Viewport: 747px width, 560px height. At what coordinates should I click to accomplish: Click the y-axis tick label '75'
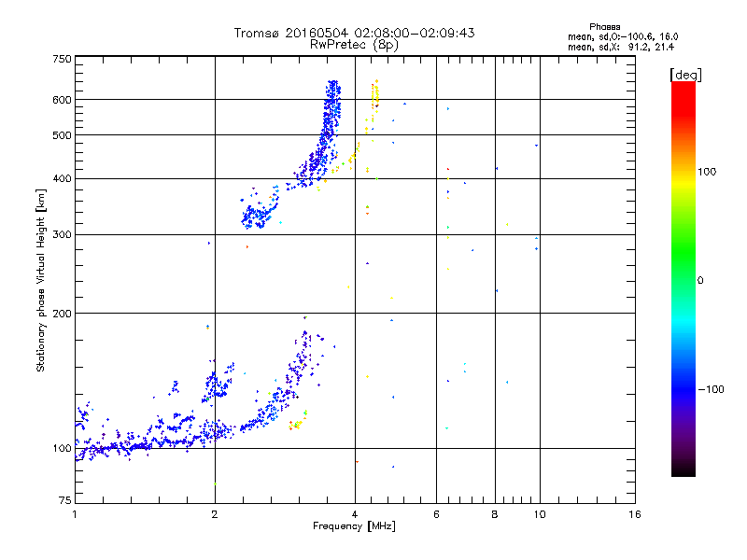pos(65,500)
